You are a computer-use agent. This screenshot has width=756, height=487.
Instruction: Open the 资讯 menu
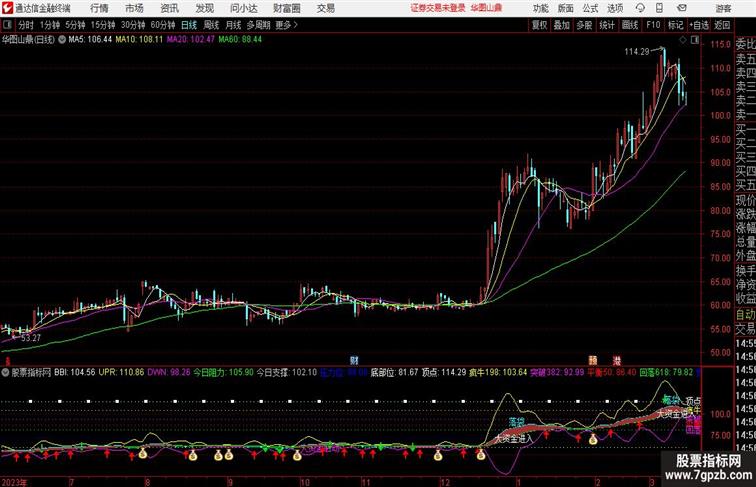170,8
